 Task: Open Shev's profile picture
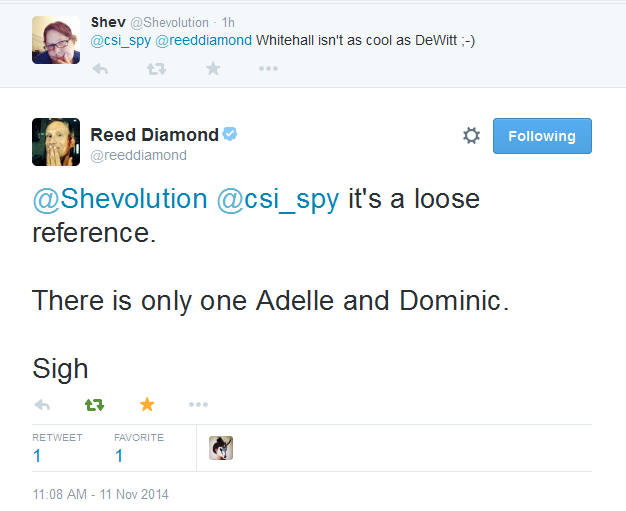click(56, 40)
